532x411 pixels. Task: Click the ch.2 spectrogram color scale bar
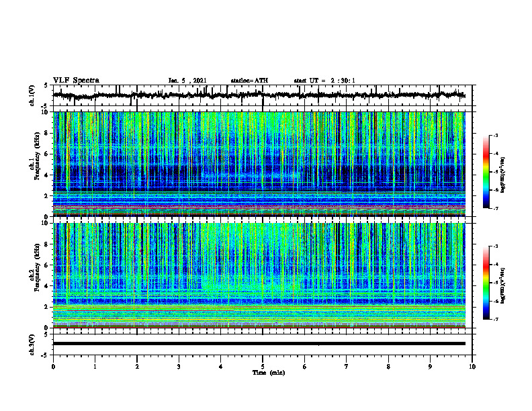click(486, 283)
